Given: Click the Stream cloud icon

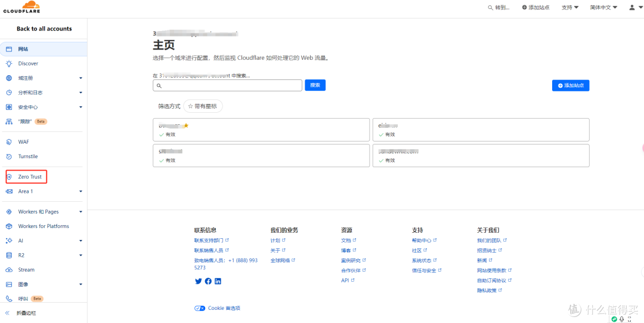Looking at the screenshot, I should pyautogui.click(x=8, y=270).
